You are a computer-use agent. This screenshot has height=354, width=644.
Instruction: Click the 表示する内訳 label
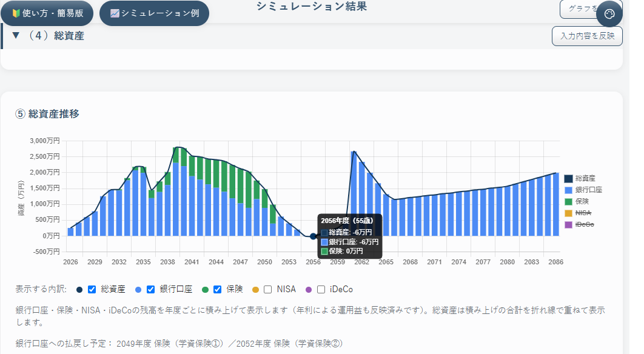coord(41,289)
